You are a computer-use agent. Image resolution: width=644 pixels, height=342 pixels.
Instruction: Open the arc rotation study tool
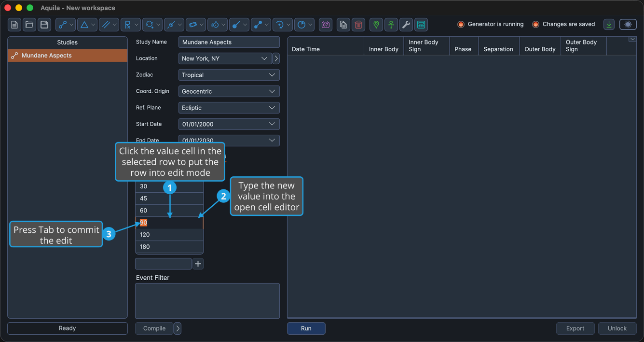click(283, 25)
